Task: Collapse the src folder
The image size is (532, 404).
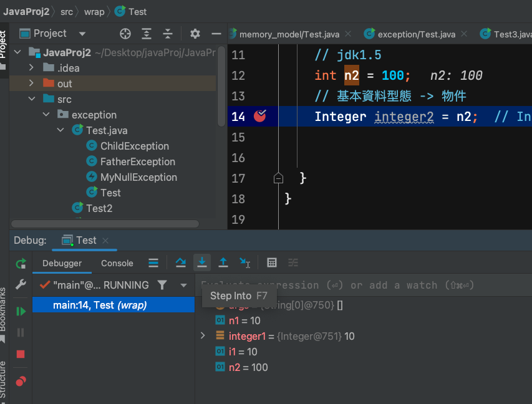Action: click(x=32, y=99)
